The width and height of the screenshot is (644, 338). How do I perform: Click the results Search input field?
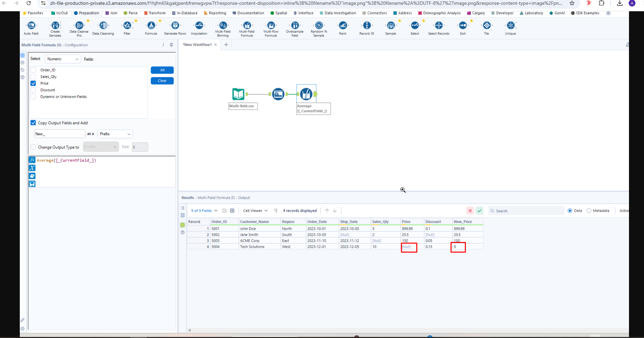coord(527,211)
